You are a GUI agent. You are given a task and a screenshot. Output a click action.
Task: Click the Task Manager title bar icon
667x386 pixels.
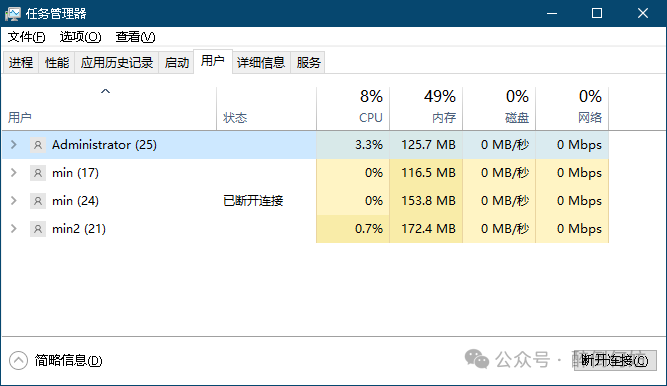coord(13,14)
